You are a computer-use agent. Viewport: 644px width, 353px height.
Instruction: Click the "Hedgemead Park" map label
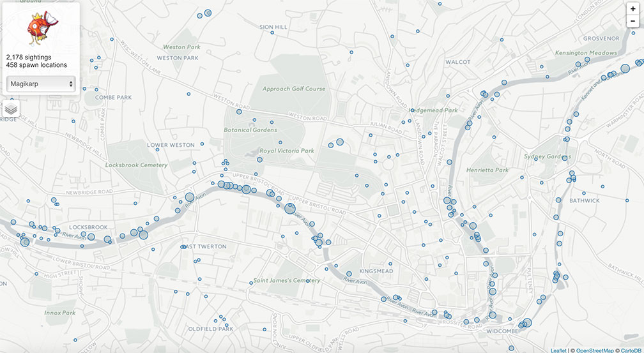(433, 110)
